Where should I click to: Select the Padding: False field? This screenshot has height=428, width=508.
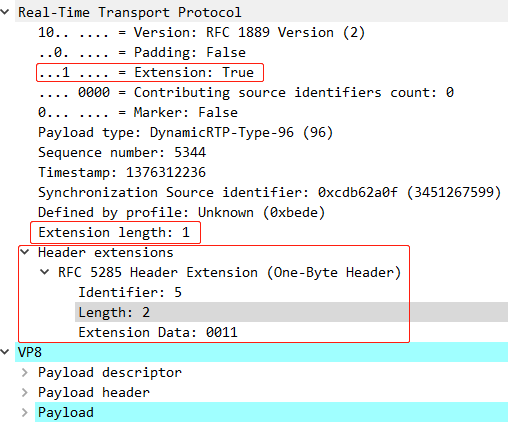(x=142, y=52)
